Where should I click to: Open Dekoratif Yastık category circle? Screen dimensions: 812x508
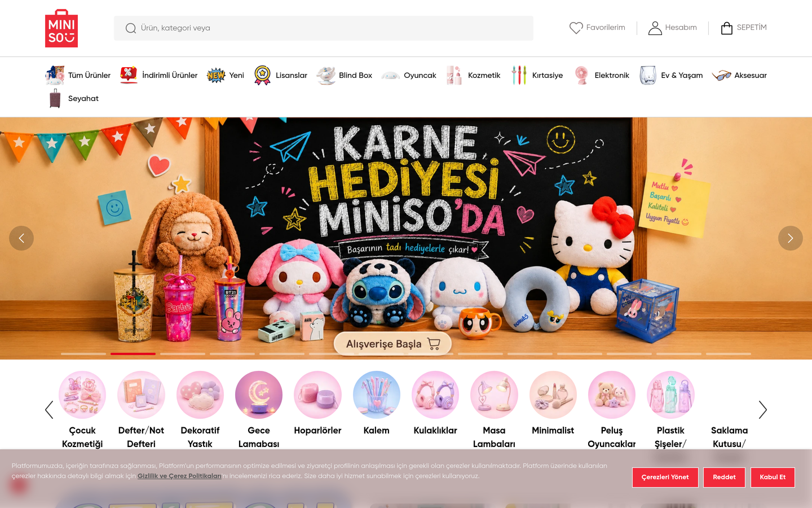click(200, 395)
